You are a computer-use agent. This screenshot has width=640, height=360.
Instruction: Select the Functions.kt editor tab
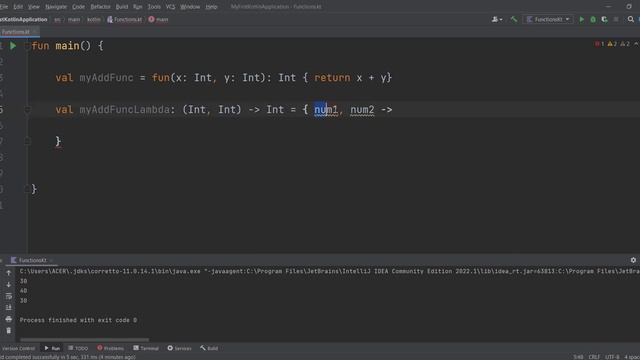[x=19, y=31]
